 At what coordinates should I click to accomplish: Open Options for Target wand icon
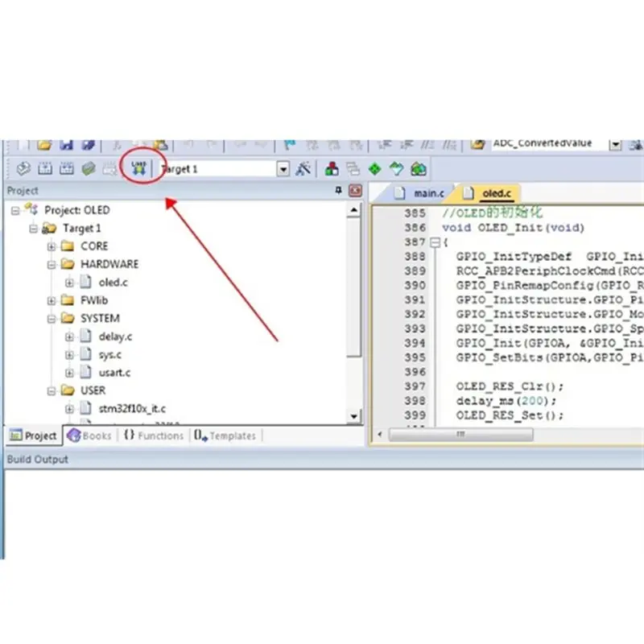303,169
